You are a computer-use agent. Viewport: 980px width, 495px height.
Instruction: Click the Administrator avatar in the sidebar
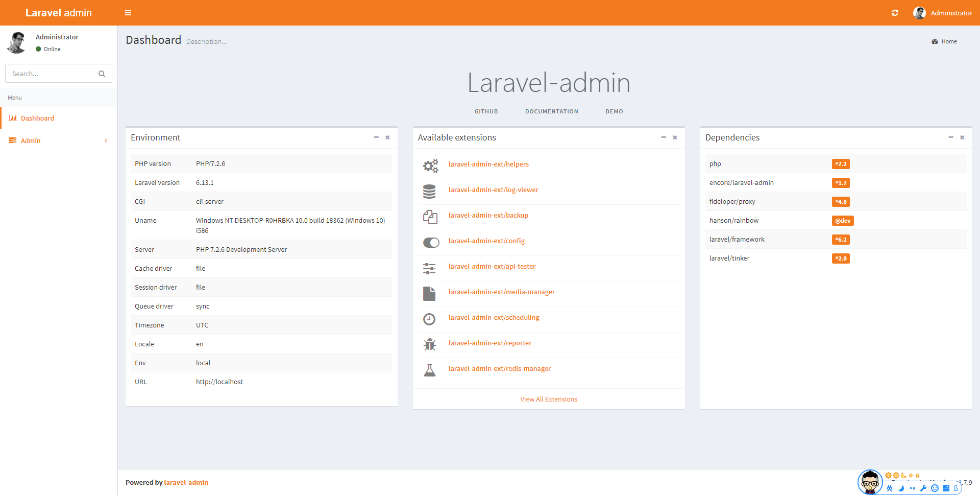(16, 42)
